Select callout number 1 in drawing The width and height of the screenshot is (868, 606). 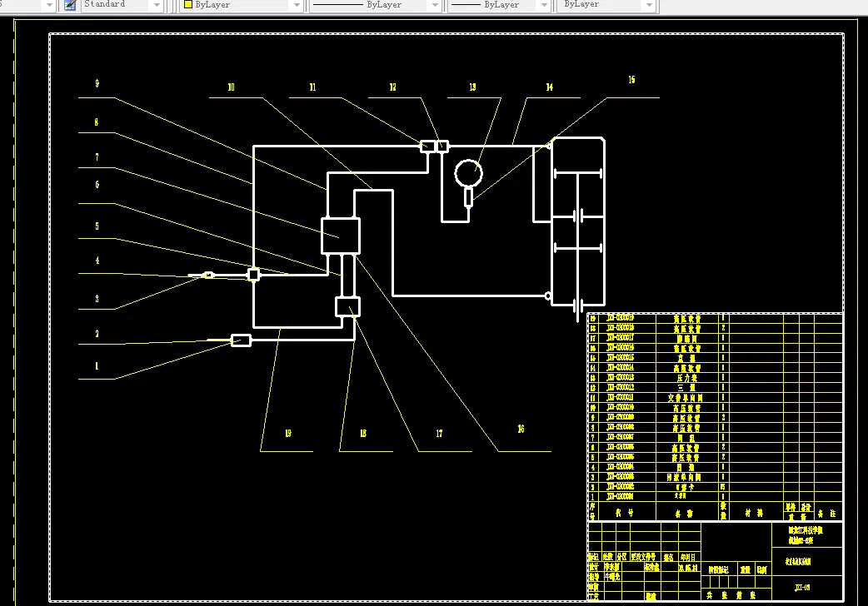pyautogui.click(x=97, y=365)
